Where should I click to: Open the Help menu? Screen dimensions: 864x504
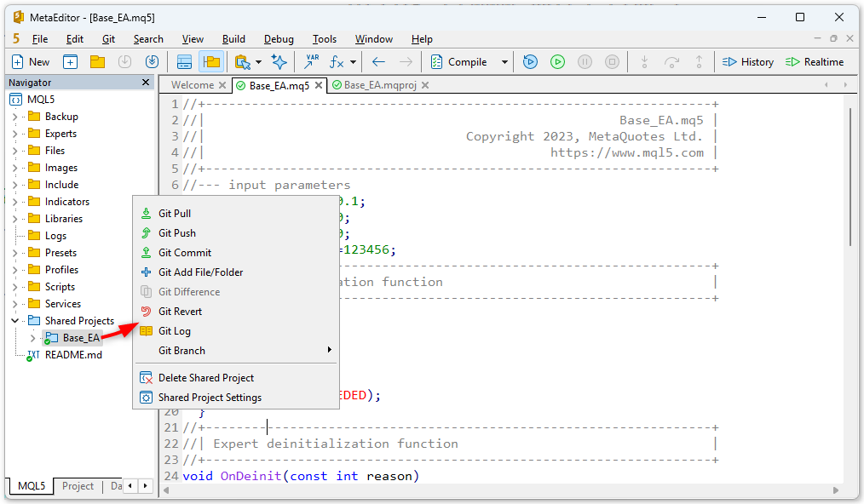click(x=422, y=39)
